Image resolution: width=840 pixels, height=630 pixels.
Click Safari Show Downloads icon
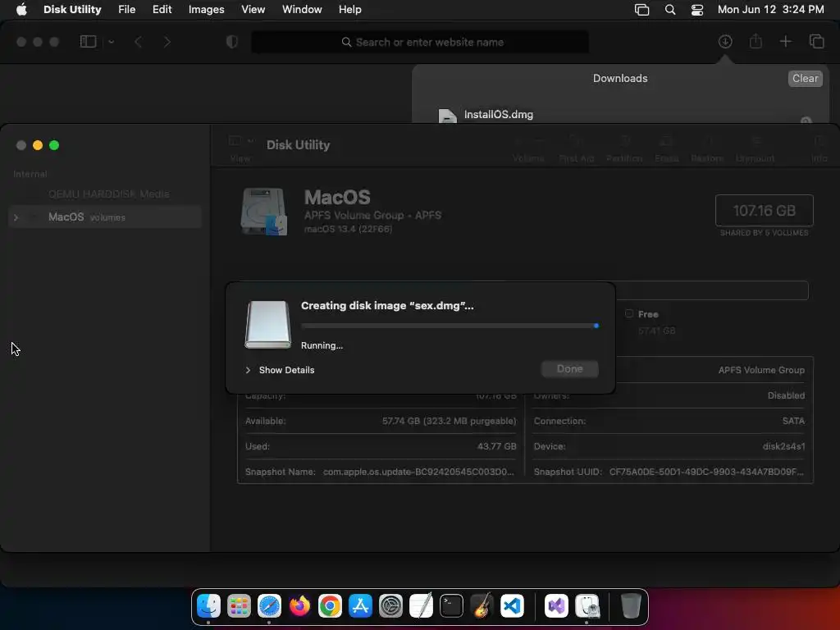click(x=725, y=41)
